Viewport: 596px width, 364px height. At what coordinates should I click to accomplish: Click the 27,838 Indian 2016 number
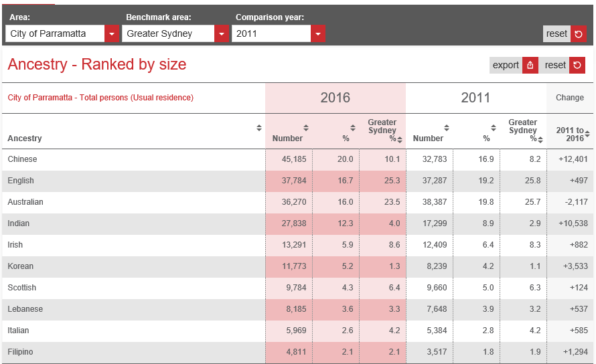294,223
